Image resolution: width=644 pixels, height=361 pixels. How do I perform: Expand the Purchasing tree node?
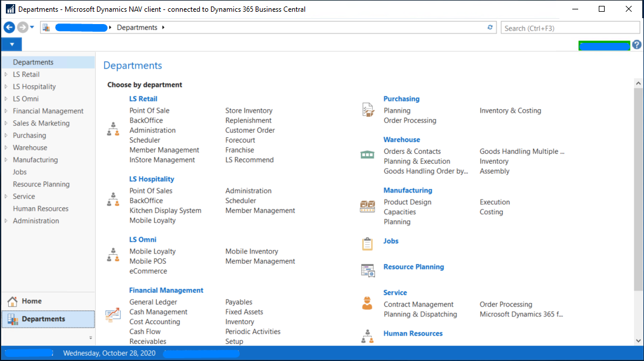[x=6, y=136]
